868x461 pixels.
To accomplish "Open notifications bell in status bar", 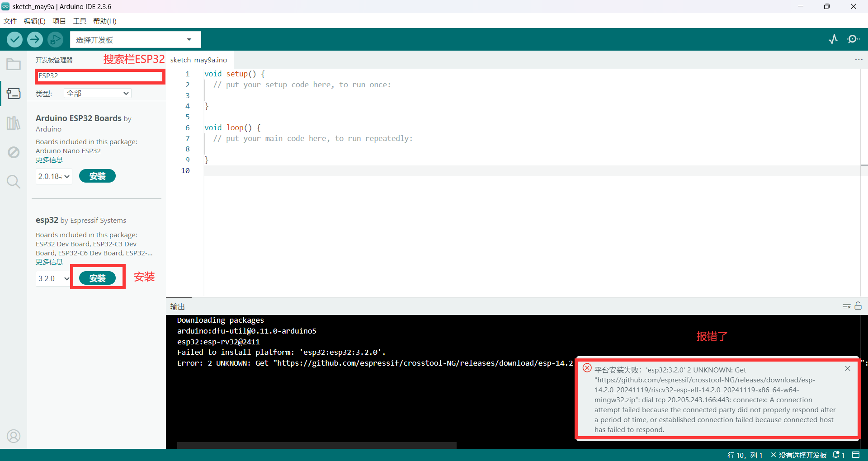I will [x=839, y=455].
